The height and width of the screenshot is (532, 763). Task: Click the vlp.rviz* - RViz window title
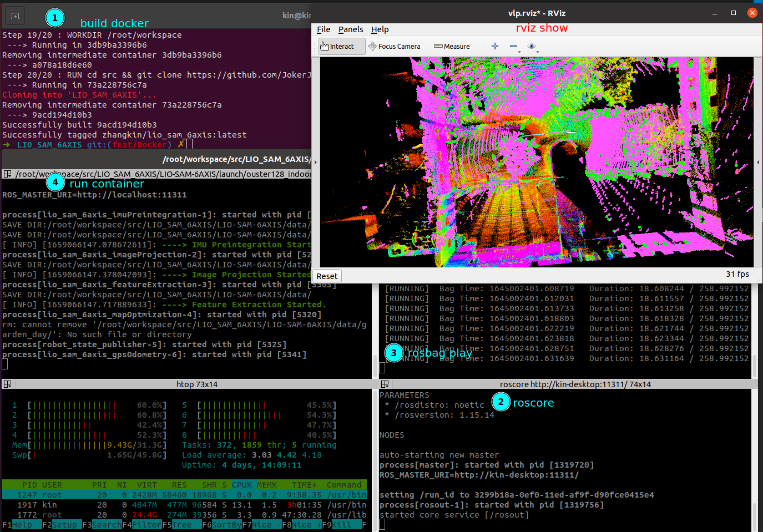[537, 13]
